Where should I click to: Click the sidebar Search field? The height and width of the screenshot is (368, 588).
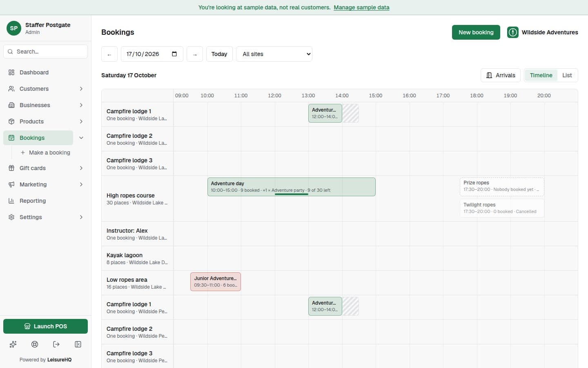click(45, 52)
